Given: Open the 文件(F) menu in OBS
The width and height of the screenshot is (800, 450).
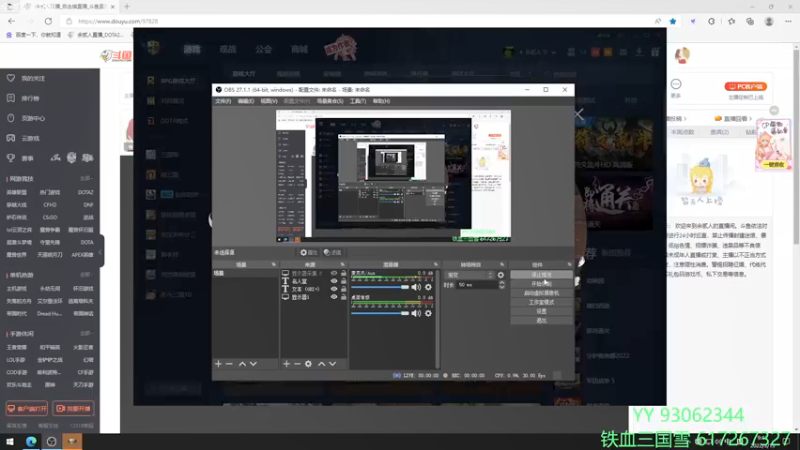Looking at the screenshot, I should [223, 101].
